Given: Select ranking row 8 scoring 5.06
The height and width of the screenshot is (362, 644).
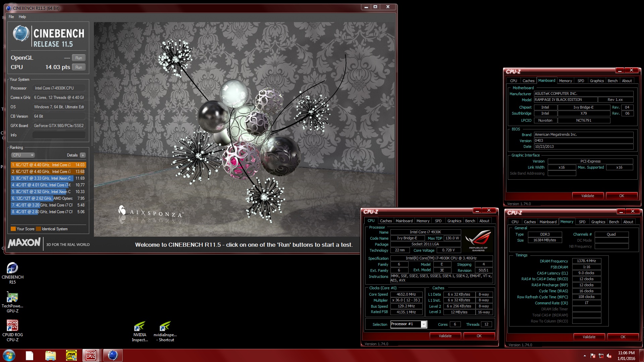Looking at the screenshot, I should point(48,212).
